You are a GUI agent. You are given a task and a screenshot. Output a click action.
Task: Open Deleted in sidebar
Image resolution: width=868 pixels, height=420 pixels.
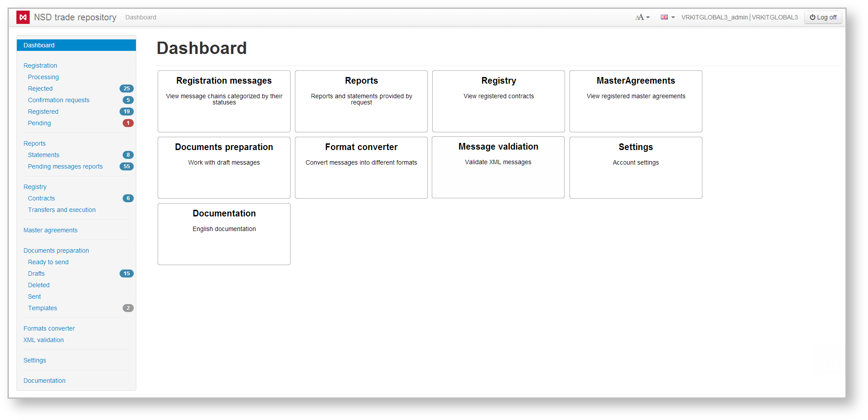[x=39, y=285]
